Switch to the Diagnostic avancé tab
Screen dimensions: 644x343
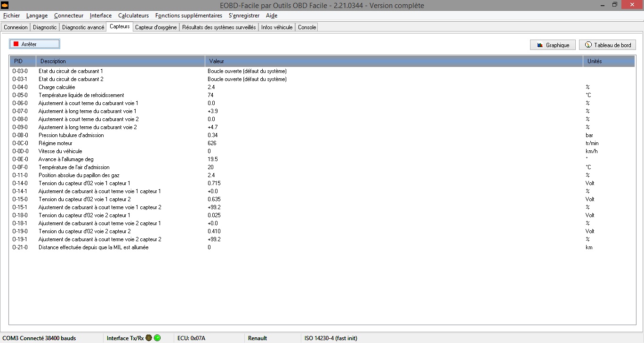pyautogui.click(x=83, y=27)
